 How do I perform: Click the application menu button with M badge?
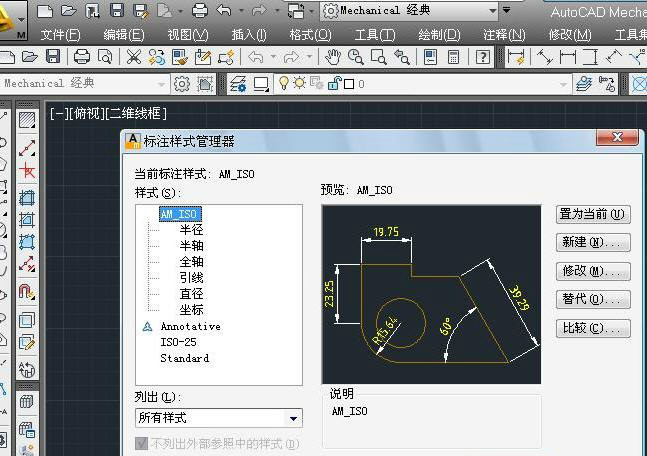point(13,21)
